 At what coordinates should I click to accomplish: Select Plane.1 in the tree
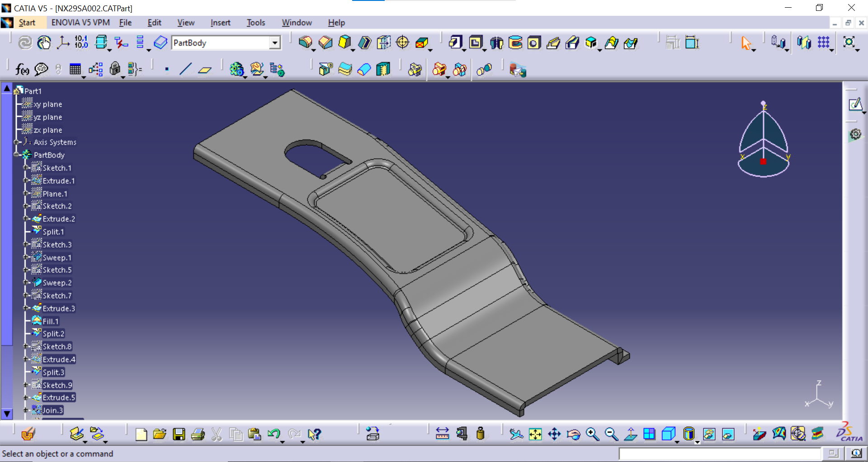tap(55, 194)
